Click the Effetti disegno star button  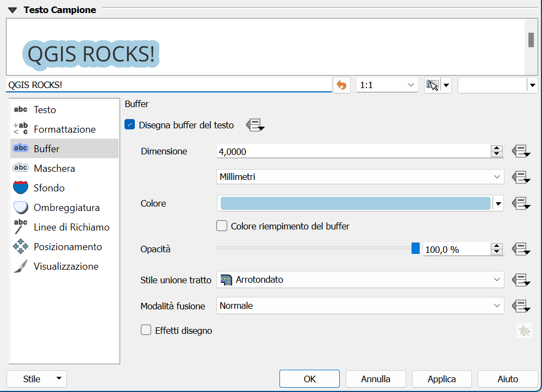[x=524, y=331]
